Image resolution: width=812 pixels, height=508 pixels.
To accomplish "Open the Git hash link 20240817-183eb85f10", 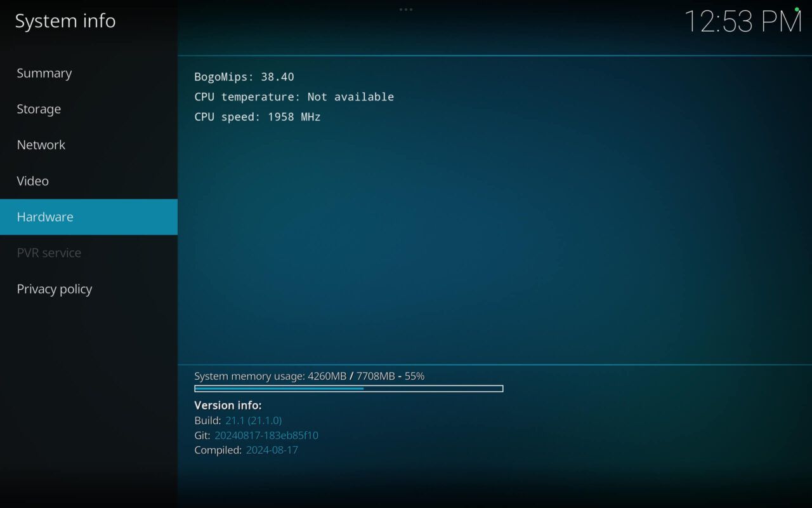I will click(x=266, y=435).
